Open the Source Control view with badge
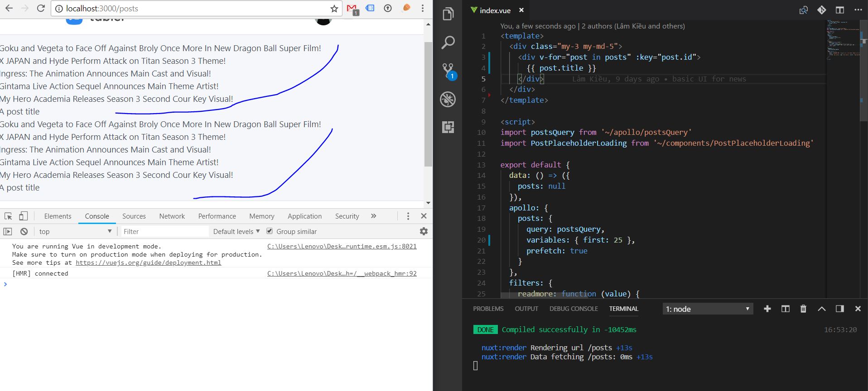Image resolution: width=868 pixels, height=391 pixels. [x=449, y=71]
